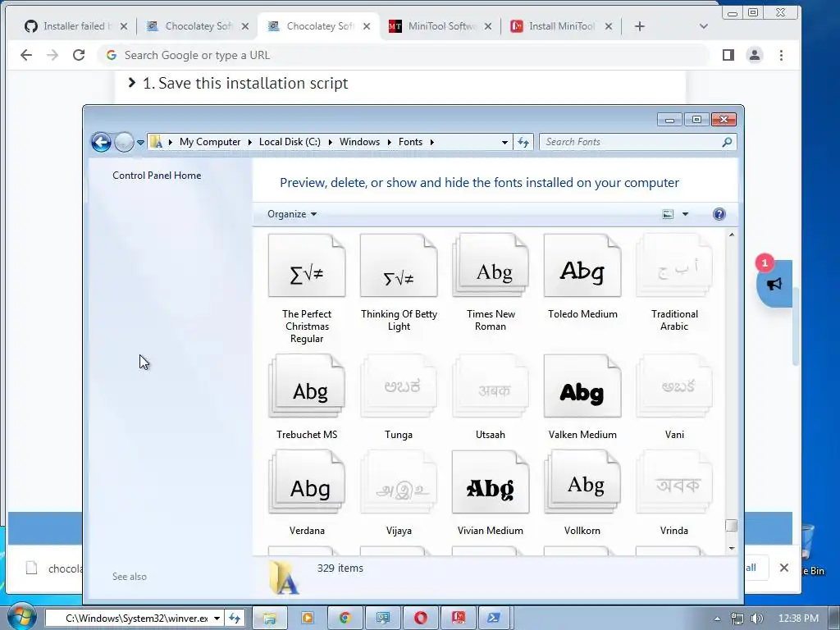Switch to the MiniTool Software tab

point(441,26)
